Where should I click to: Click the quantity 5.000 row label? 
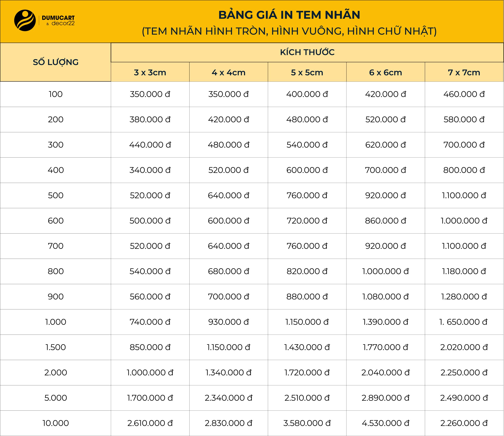[56, 398]
